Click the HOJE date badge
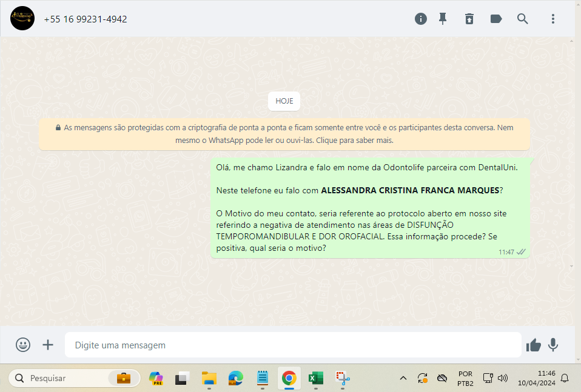 (284, 101)
